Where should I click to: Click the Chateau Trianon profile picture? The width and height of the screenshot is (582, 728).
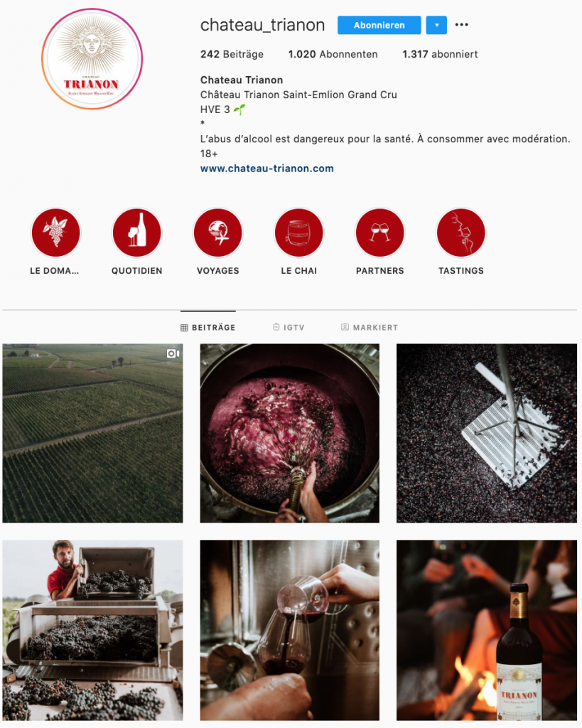pos(92,59)
